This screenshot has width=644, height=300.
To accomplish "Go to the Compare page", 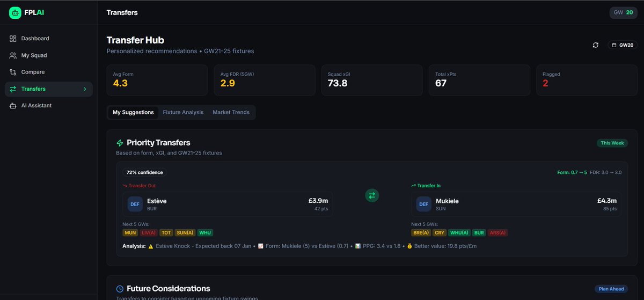I will coord(48,72).
